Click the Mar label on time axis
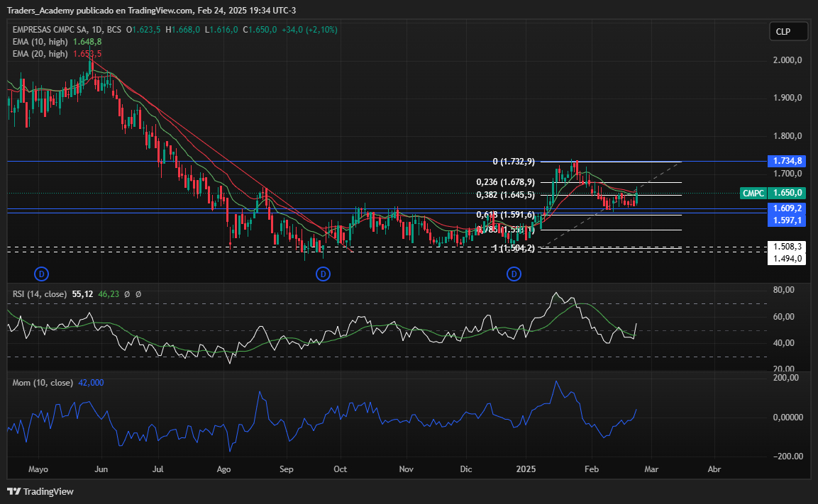The height and width of the screenshot is (504, 818). (651, 469)
